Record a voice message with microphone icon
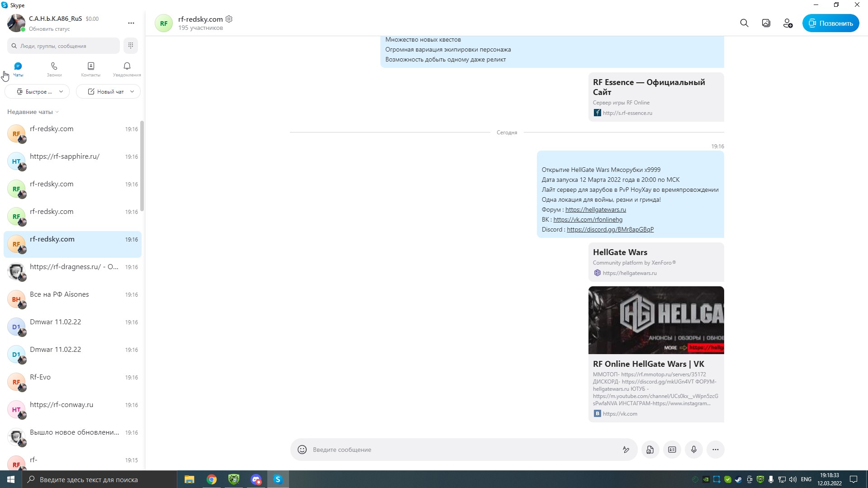 click(x=694, y=450)
